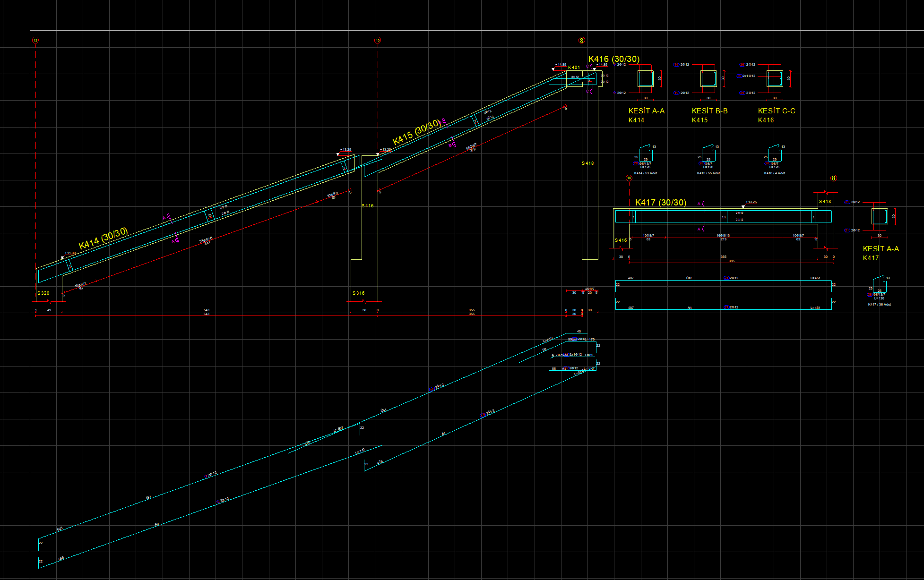The image size is (924, 580).
Task: Click the 543 span dimension under K414
Action: point(207,310)
